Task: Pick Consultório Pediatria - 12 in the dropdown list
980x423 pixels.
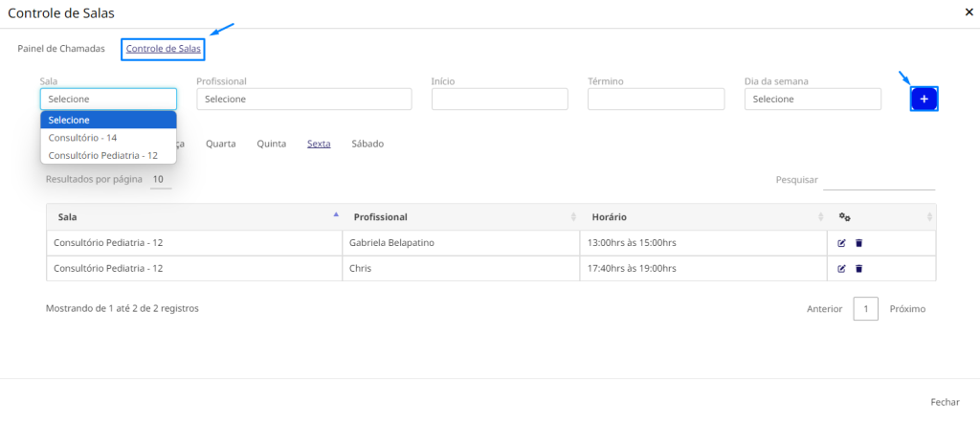Action: (x=108, y=155)
